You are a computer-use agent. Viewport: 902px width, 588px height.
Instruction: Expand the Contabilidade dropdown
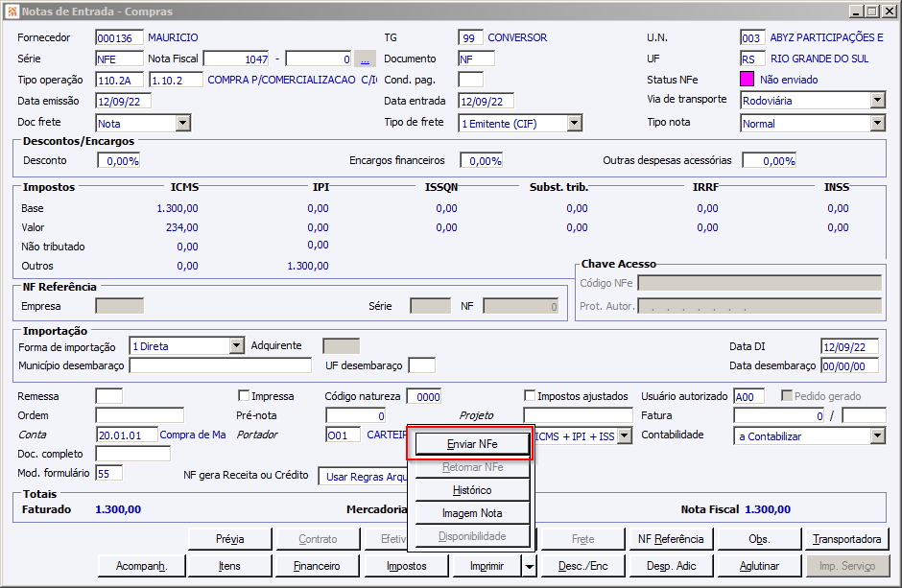coord(877,435)
